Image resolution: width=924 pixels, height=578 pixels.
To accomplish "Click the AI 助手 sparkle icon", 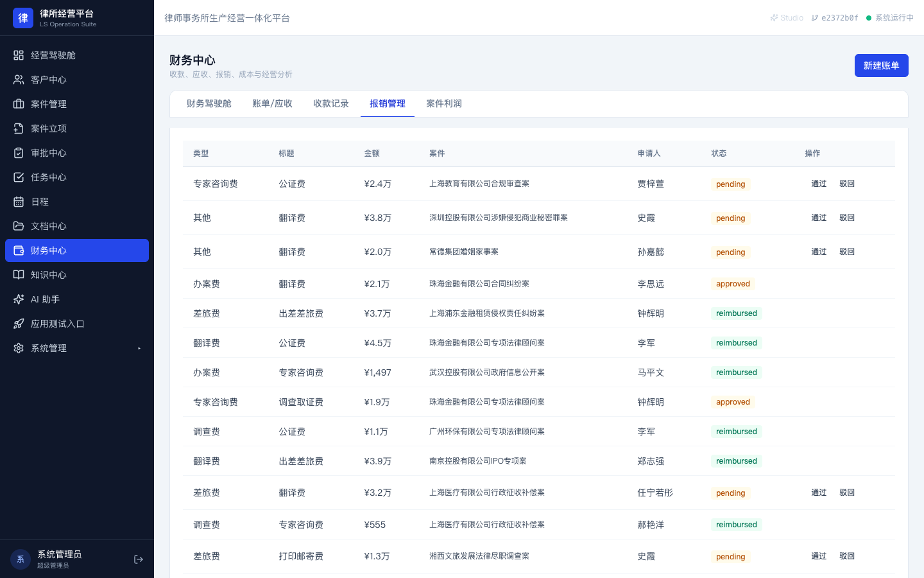I will tap(19, 299).
